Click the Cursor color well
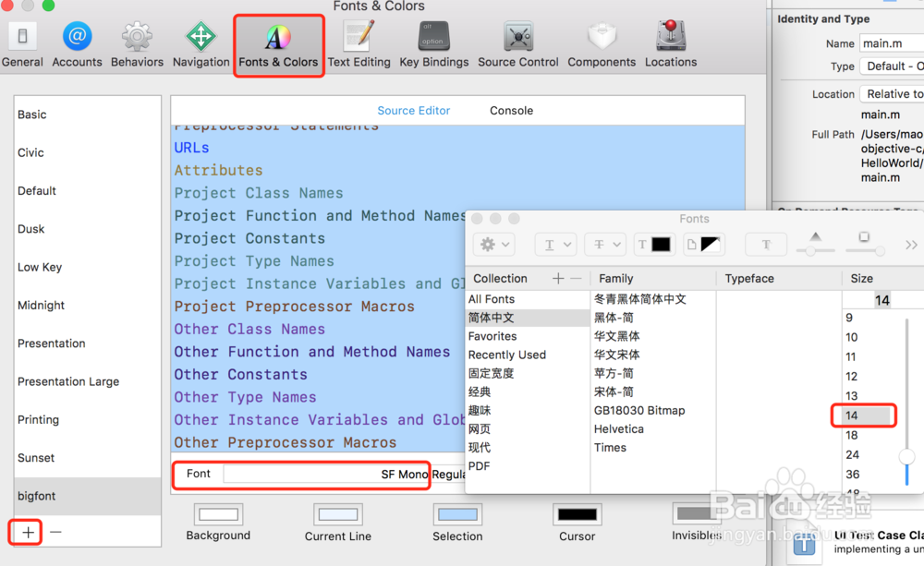 (577, 515)
